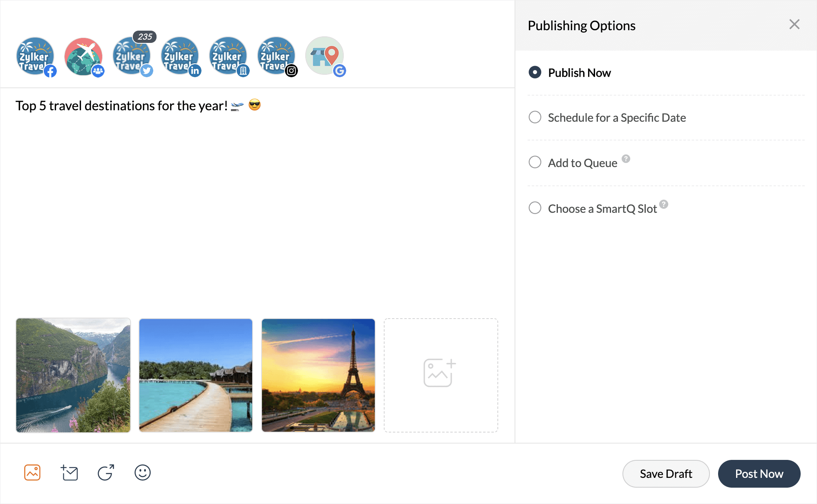Select the Add to Queue option
The image size is (817, 504).
[x=535, y=163]
